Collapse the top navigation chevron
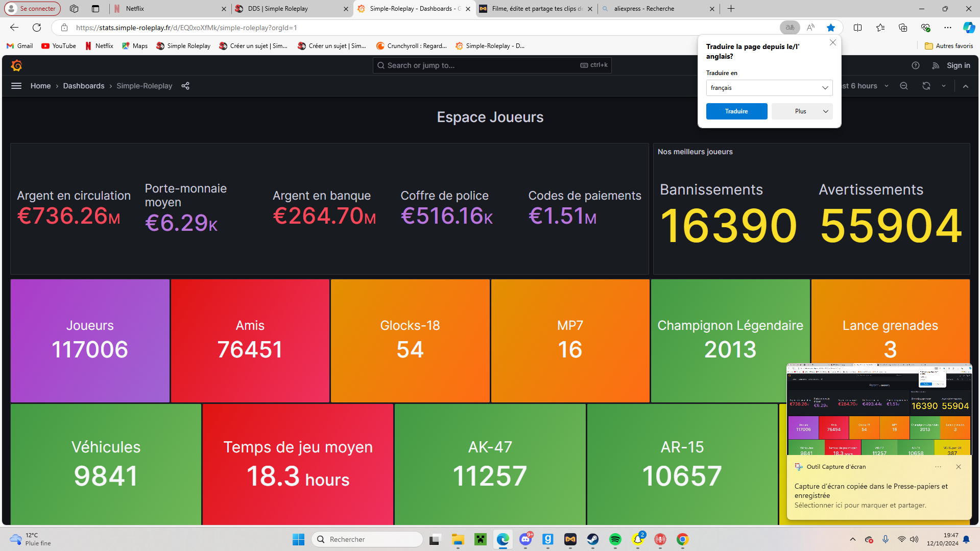Viewport: 980px width, 551px height. click(966, 86)
